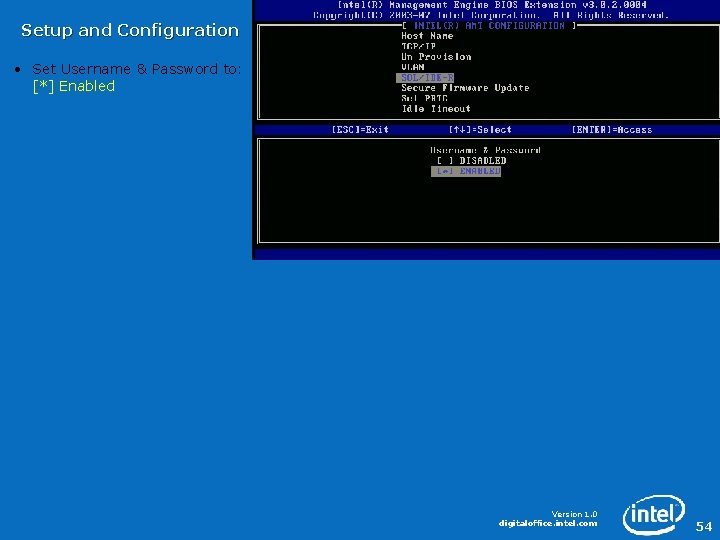Open the highlighted SOL/IDE-R entry
The height and width of the screenshot is (540, 720).
425,78
